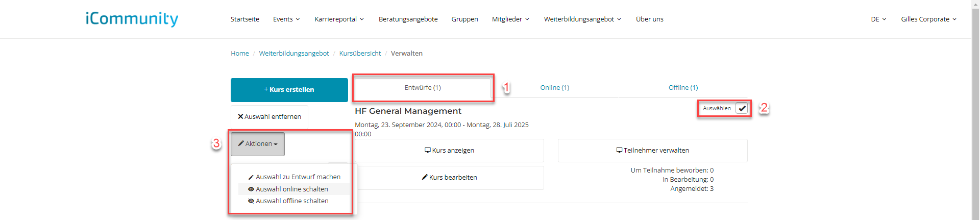Switch to the Offline (1) tab

click(x=683, y=88)
